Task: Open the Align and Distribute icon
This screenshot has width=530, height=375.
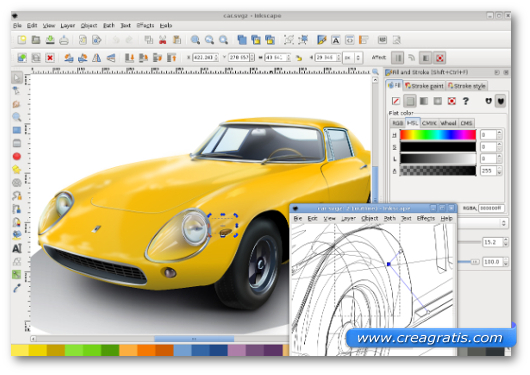Action: 363,40
